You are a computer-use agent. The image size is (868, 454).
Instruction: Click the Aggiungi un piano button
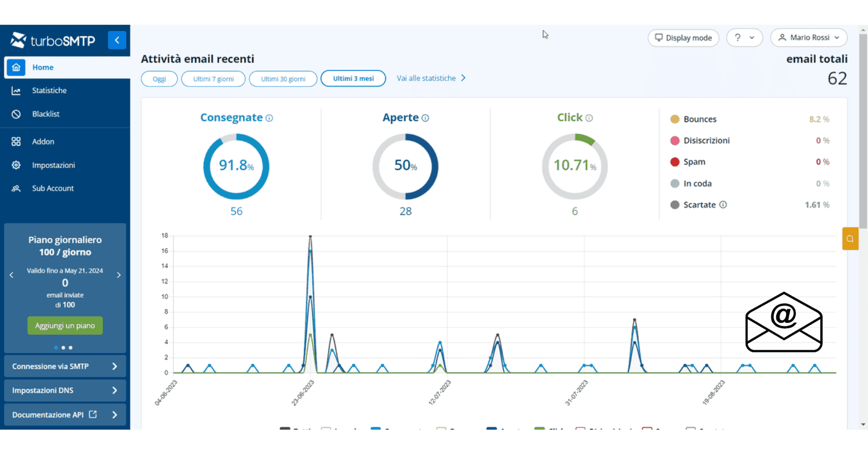coord(65,325)
